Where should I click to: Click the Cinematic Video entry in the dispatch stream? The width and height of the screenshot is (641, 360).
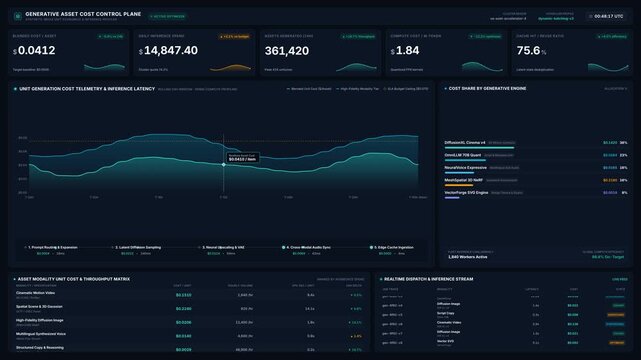(x=449, y=322)
